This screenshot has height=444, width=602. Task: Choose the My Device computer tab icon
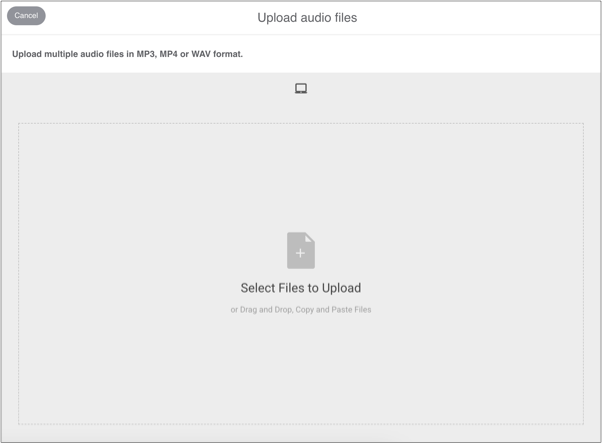(x=301, y=89)
